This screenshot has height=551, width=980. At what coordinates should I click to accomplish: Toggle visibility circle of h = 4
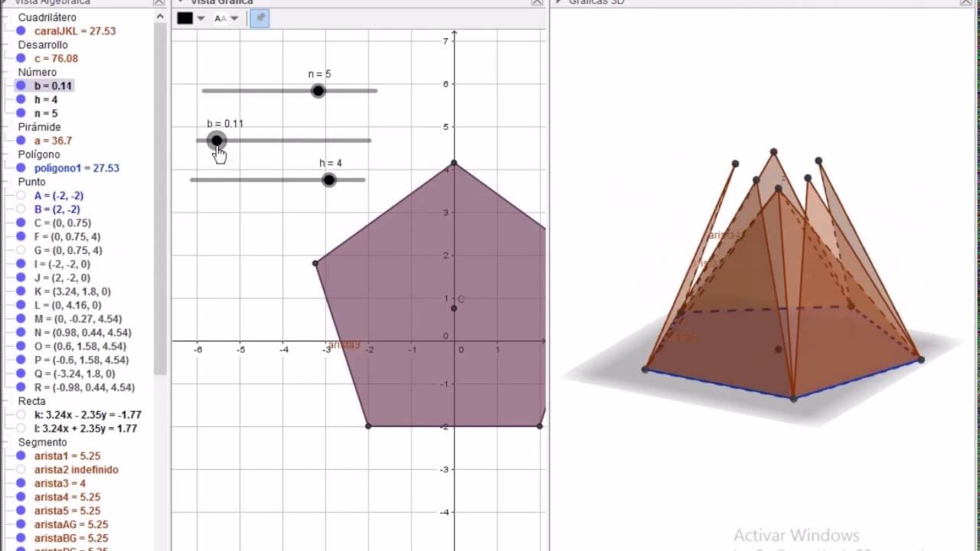[21, 100]
